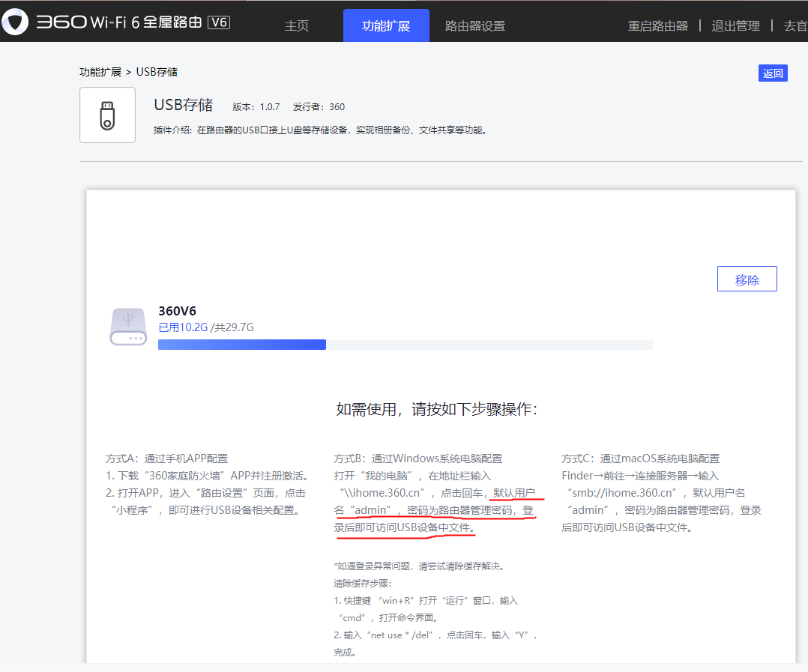Click the 如遇登录异常问题 note text
Viewport: 808px width, 672px height.
(x=420, y=566)
